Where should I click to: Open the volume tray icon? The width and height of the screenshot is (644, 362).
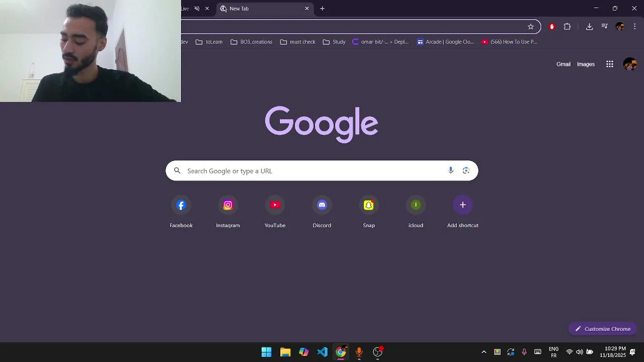pyautogui.click(x=580, y=352)
